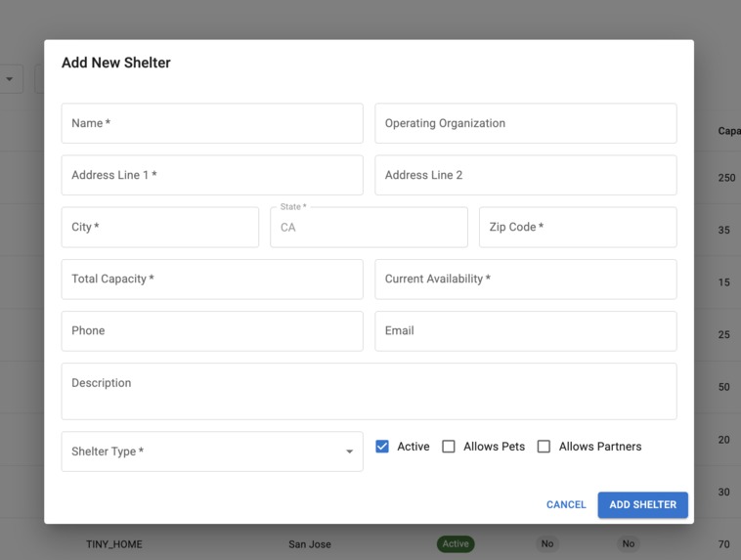This screenshot has width=741, height=560.
Task: Click the Active status chip in background row
Action: pyautogui.click(x=456, y=544)
